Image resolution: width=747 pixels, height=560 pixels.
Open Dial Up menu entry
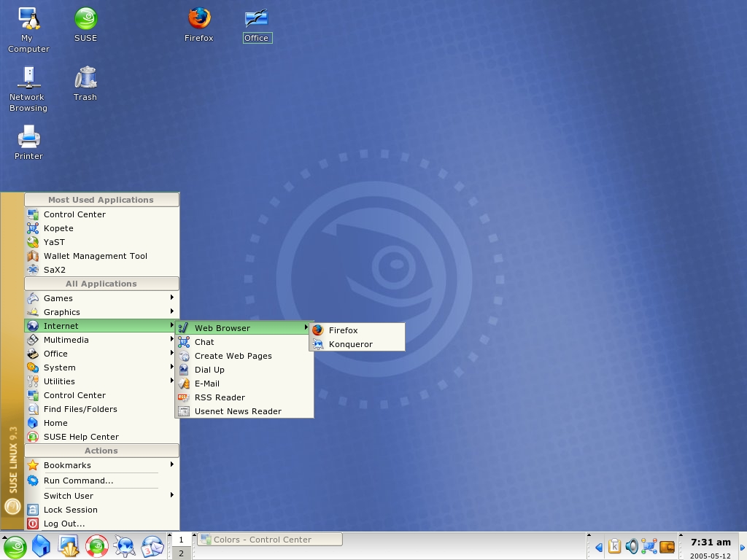click(x=244, y=370)
